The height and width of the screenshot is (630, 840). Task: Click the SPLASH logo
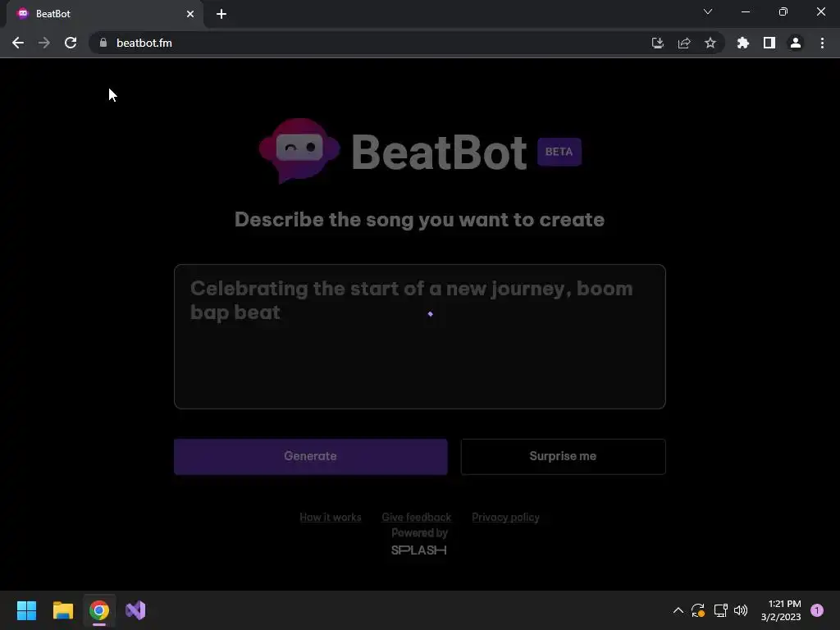pos(419,550)
